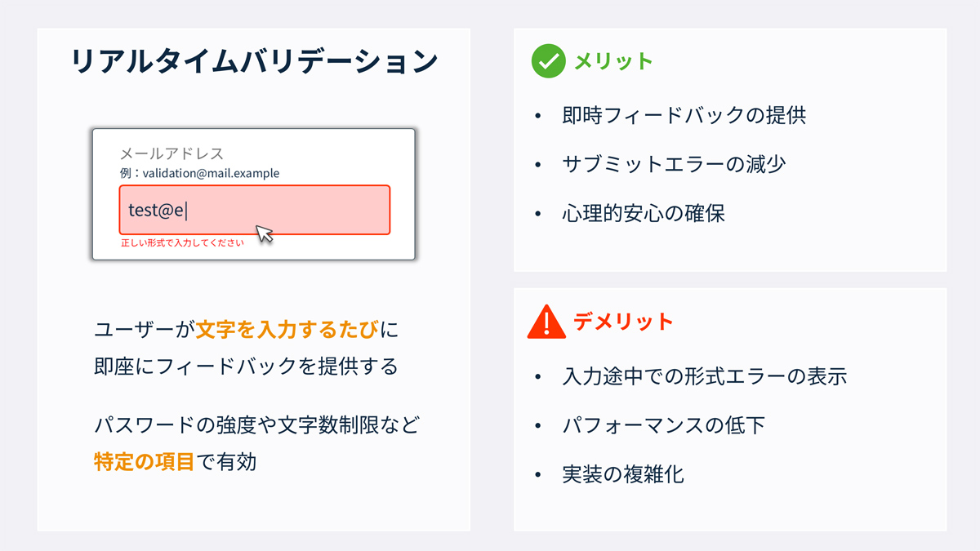
Task: Click the 即座にフィードバックを提供する line
Action: (x=246, y=367)
